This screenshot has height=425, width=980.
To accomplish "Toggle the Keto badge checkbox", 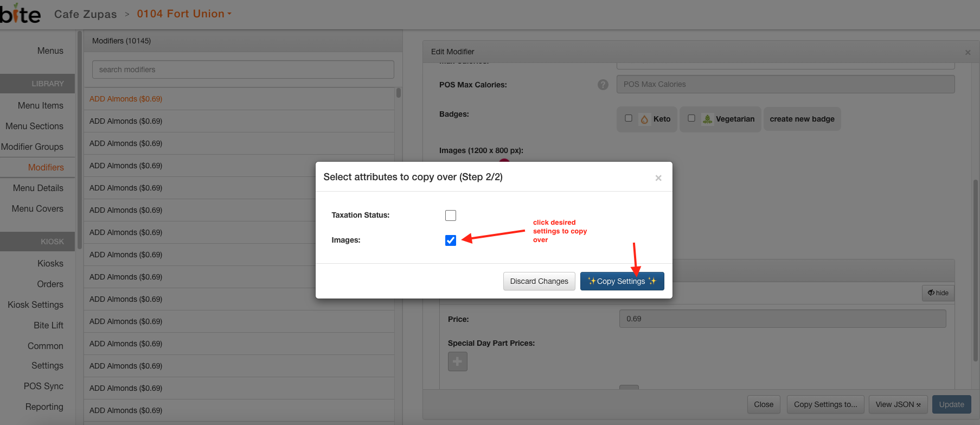I will pos(629,118).
